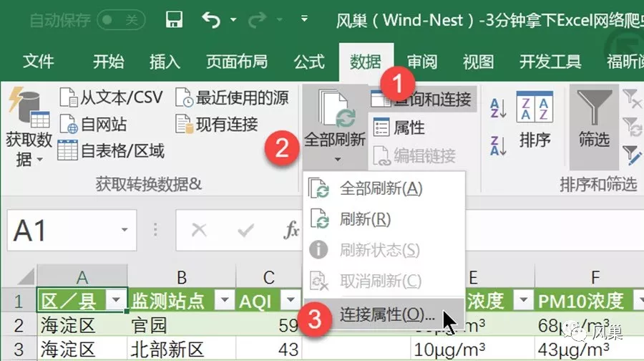
Task: Click 自网站 (From Web) button
Action: (x=93, y=124)
